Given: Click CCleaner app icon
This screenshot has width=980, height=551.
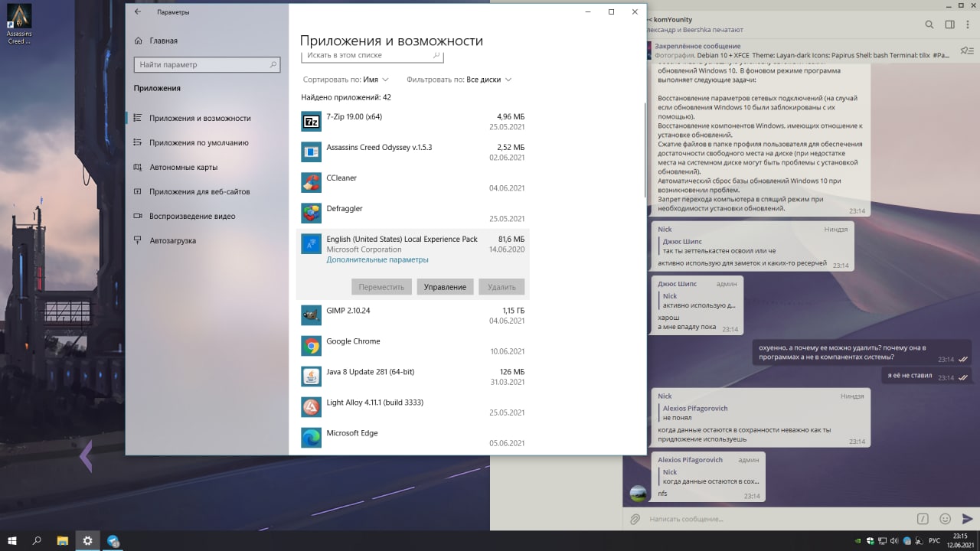Looking at the screenshot, I should pyautogui.click(x=311, y=183).
